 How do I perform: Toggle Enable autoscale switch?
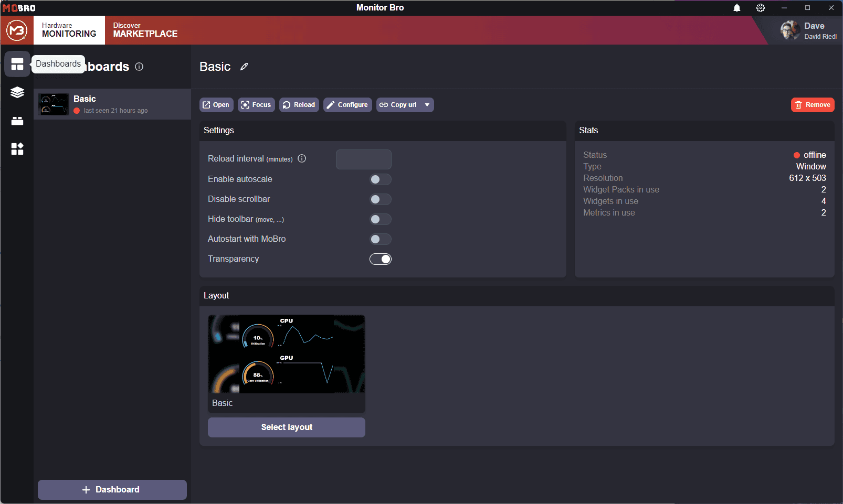pos(381,179)
